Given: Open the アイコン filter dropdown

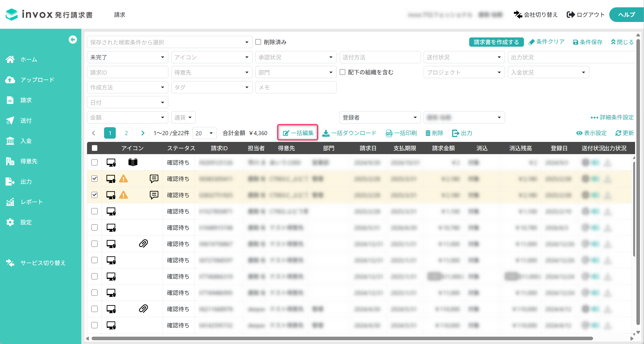Looking at the screenshot, I should (x=212, y=57).
